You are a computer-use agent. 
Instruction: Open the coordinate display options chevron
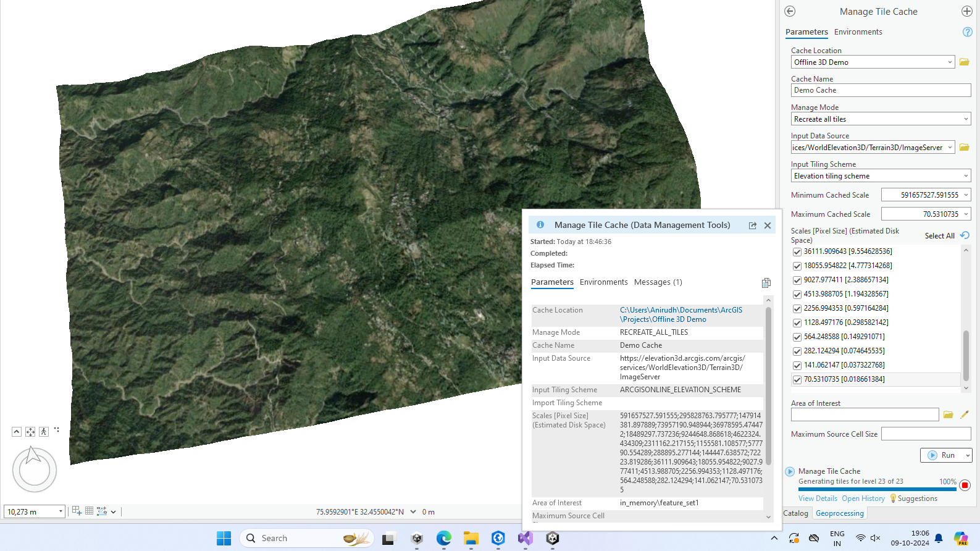(413, 511)
